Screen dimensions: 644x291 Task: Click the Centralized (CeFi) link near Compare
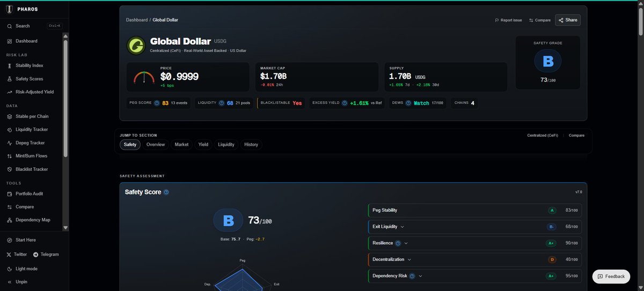(x=543, y=136)
